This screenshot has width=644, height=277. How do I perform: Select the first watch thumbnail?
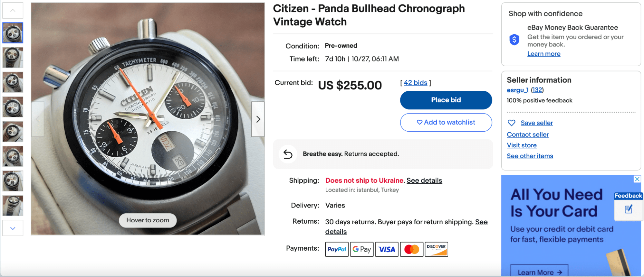(x=13, y=32)
